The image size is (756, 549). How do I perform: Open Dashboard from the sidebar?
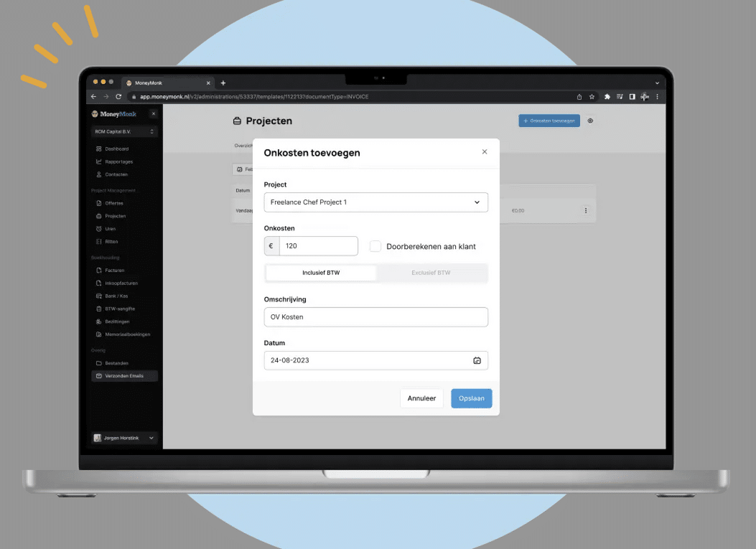point(116,149)
